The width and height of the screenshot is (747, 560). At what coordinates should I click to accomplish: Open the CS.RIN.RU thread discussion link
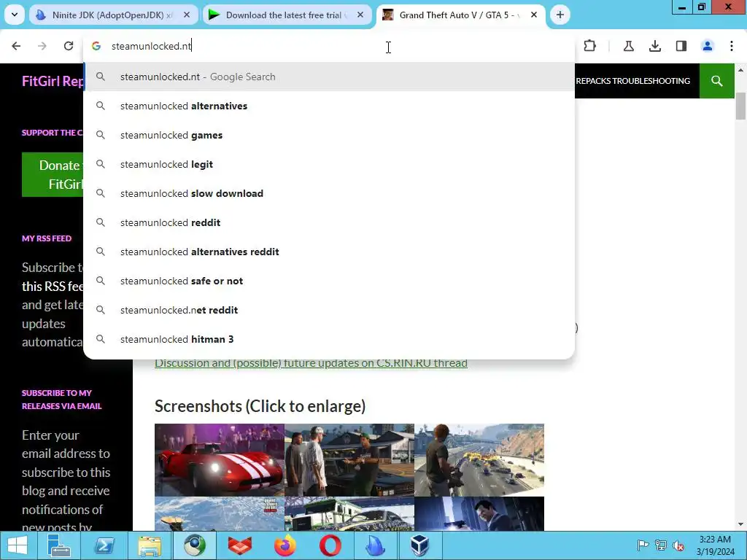(311, 363)
